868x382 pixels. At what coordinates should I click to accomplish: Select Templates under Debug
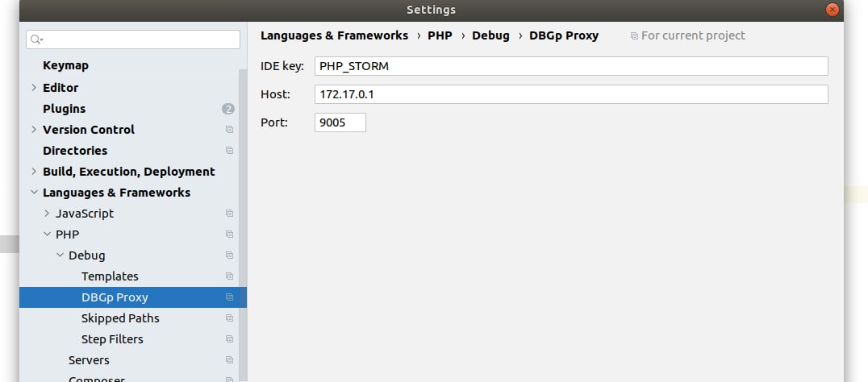(x=110, y=276)
